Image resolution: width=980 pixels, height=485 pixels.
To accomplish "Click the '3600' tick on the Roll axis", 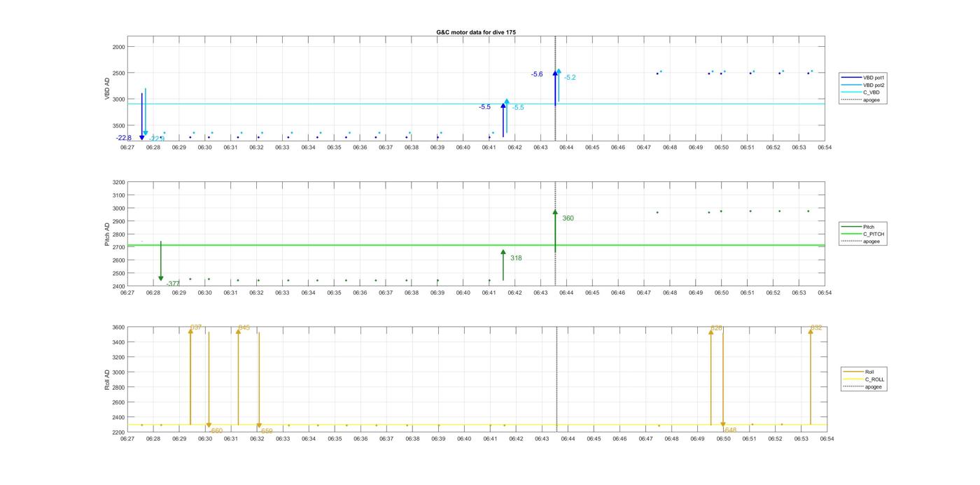I will click(x=118, y=328).
